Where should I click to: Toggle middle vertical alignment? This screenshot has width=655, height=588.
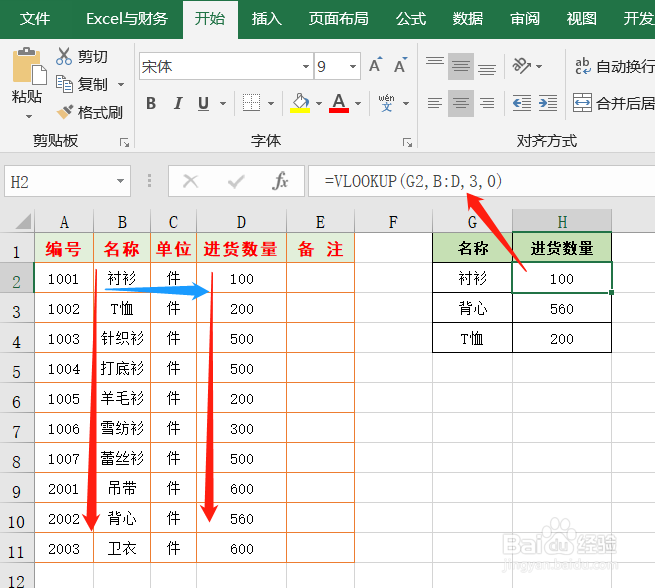[461, 66]
